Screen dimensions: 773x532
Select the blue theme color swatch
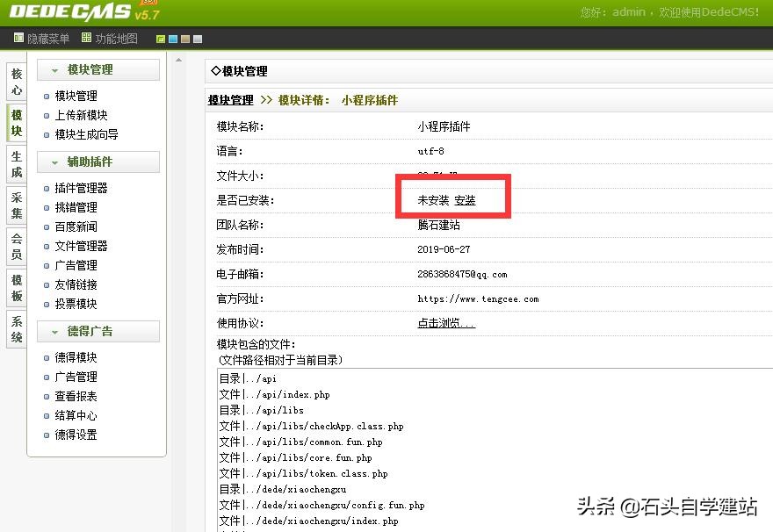pyautogui.click(x=173, y=39)
